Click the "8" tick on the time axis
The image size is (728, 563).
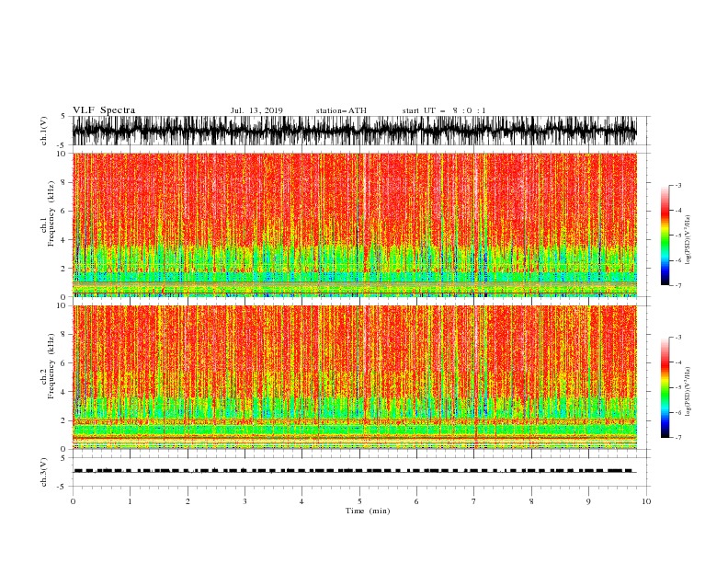(x=531, y=501)
